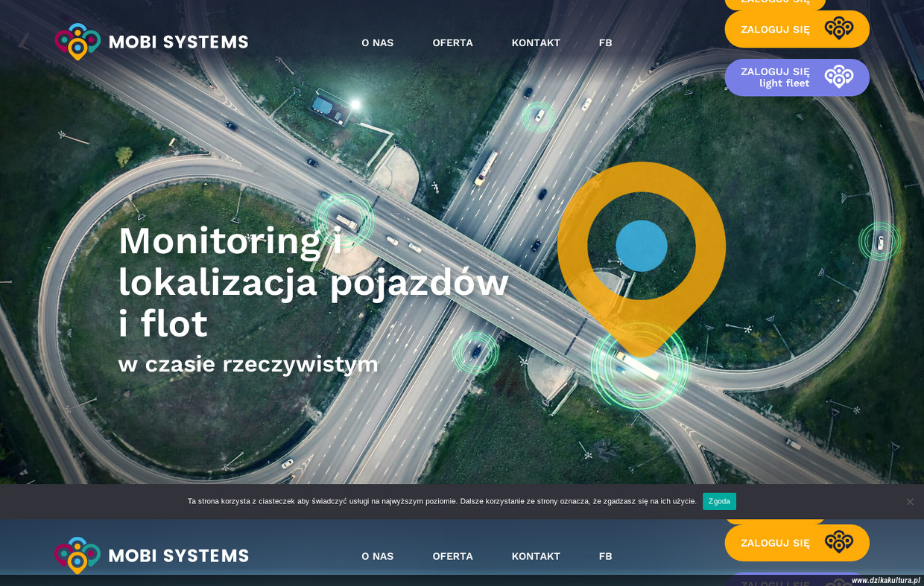
Task: Click the pin icon in lower header Zaloguj się button
Action: click(x=838, y=543)
